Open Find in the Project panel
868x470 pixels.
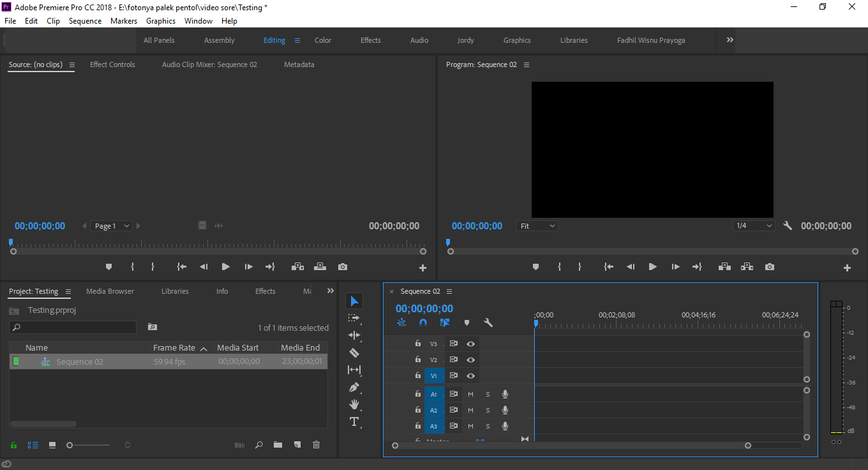pyautogui.click(x=258, y=445)
